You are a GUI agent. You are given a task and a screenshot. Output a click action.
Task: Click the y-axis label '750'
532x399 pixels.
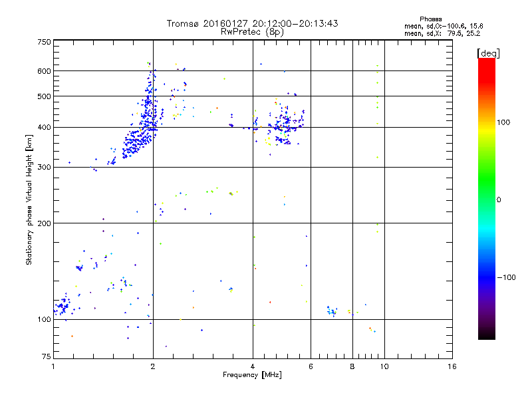coord(45,42)
